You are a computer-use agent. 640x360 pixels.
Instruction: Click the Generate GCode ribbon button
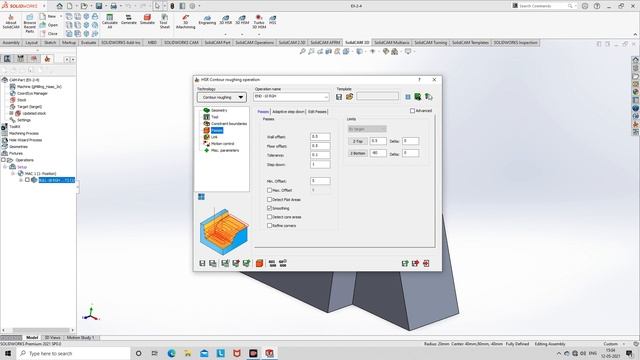(x=129, y=19)
